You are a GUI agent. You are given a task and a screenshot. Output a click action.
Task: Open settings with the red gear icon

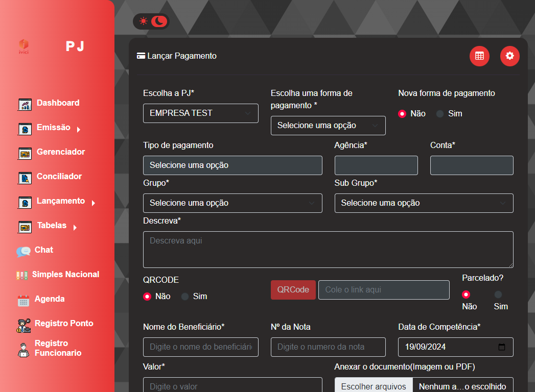[509, 56]
